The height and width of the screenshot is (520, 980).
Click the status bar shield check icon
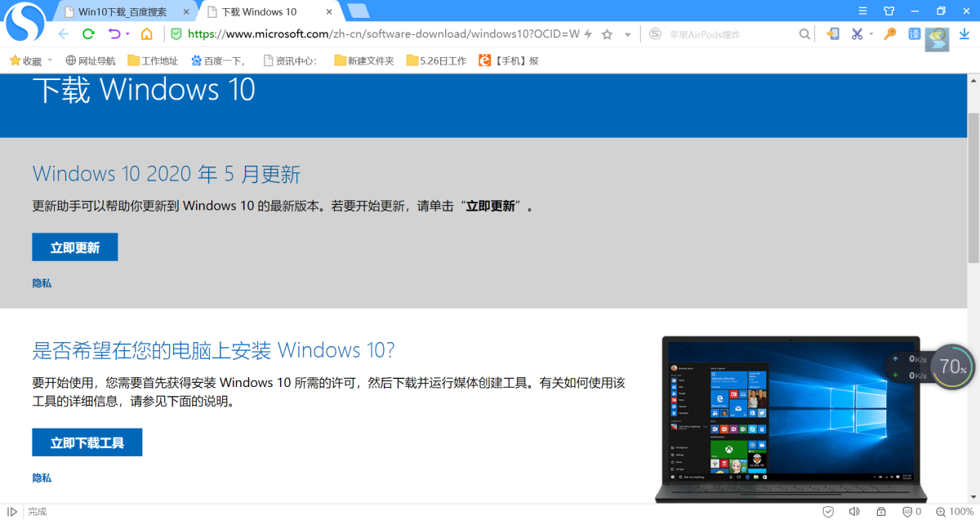[828, 512]
